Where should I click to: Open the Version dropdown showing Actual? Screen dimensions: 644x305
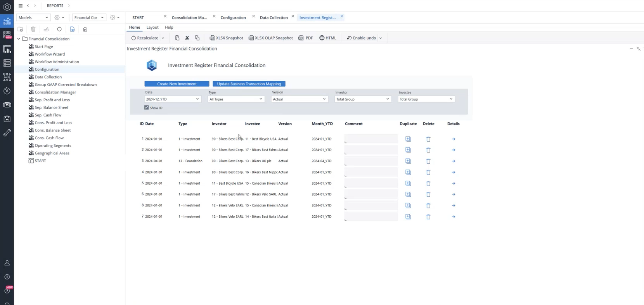pos(299,99)
